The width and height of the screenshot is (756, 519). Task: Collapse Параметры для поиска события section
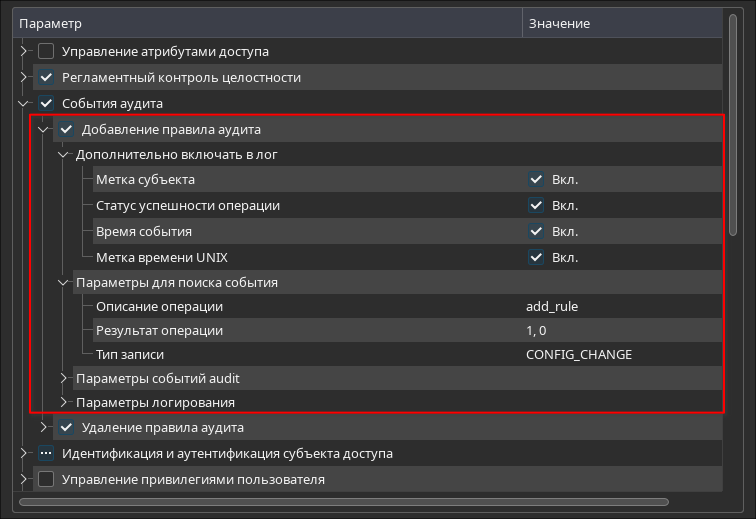[x=63, y=283]
